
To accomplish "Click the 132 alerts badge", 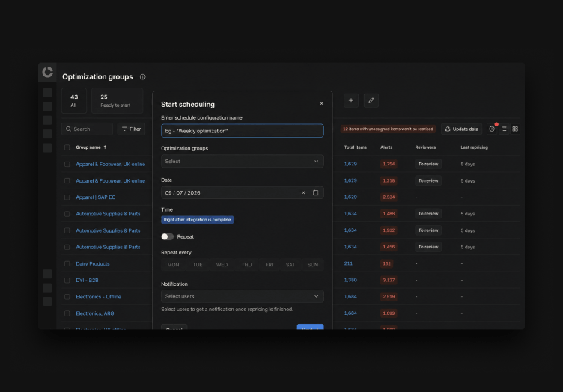I will click(x=386, y=263).
